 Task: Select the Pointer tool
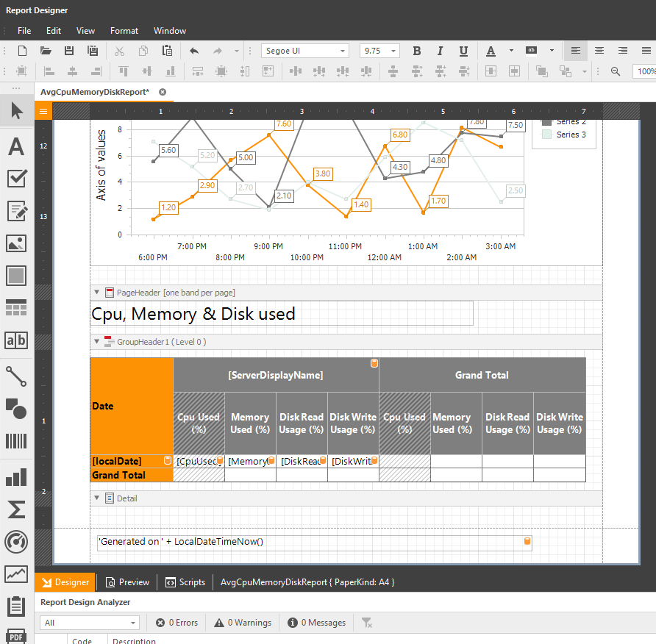16,112
